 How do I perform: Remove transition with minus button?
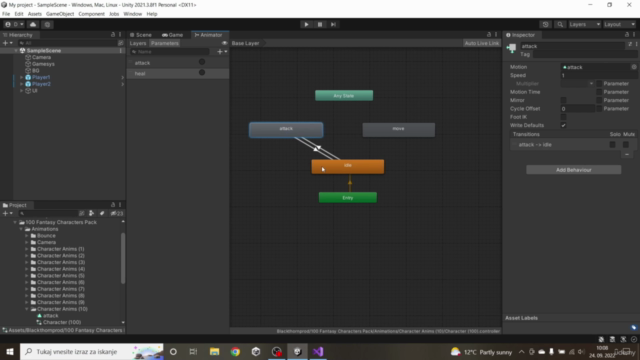pyautogui.click(x=627, y=154)
